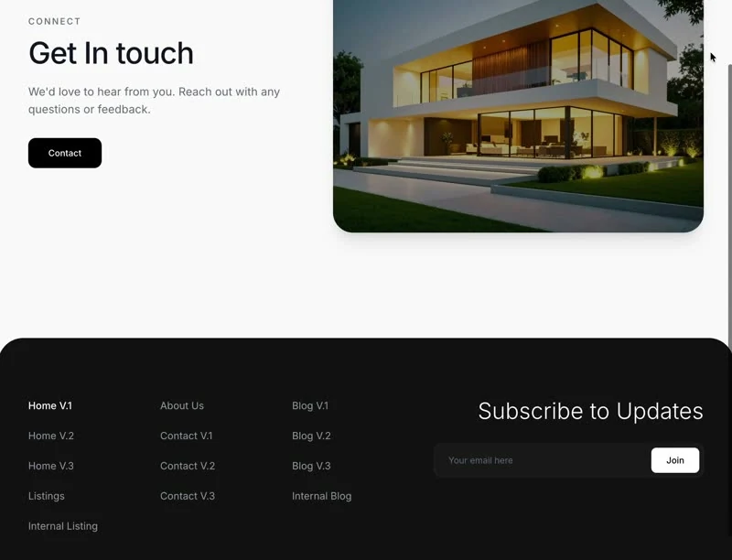Click the 'Subscribe to Updates' heading
The image size is (732, 560).
[x=590, y=411]
